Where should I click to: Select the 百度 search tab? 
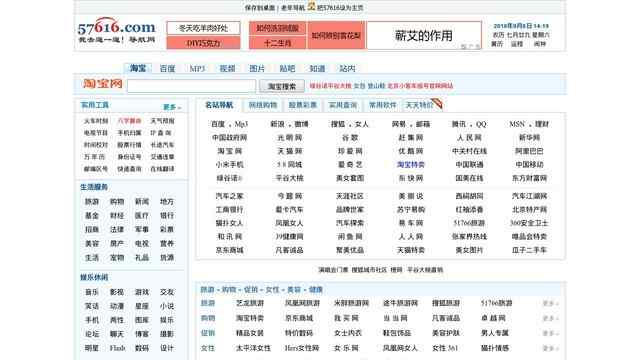tap(167, 69)
